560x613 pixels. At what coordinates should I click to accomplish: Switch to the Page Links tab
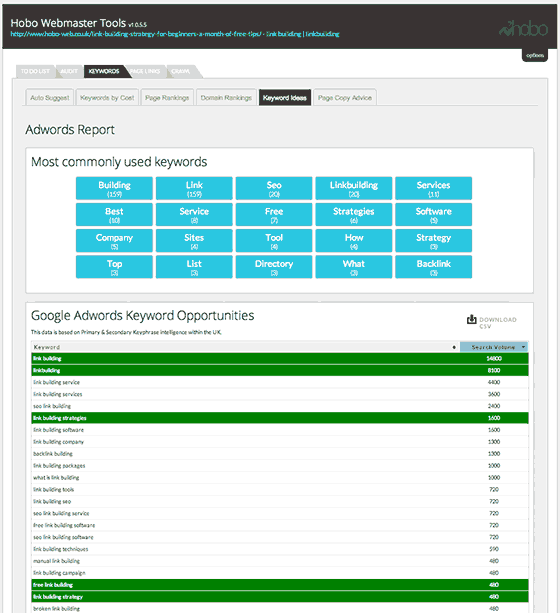[x=145, y=71]
